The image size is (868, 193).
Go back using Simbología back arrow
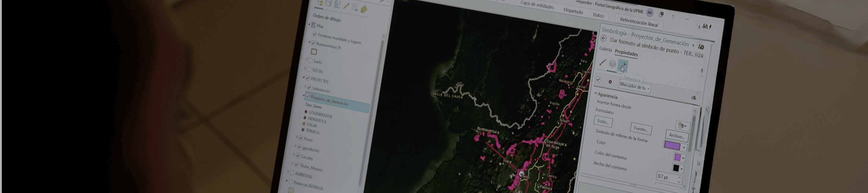603,39
